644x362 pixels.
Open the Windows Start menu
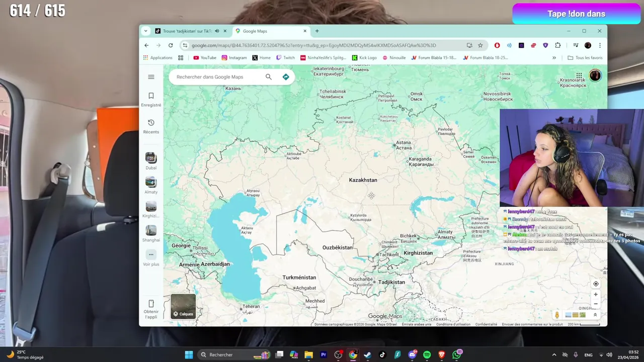(189, 354)
